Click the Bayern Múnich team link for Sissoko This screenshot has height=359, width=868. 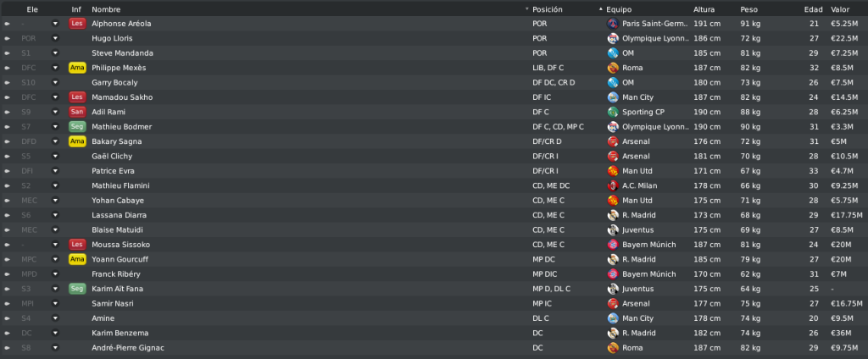pyautogui.click(x=648, y=245)
